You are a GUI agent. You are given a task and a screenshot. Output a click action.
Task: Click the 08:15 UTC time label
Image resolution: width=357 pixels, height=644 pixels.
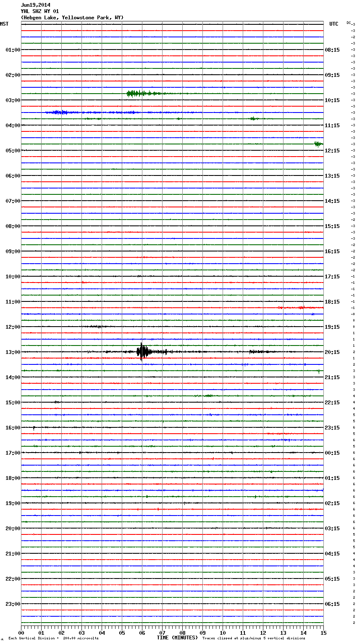tap(332, 50)
